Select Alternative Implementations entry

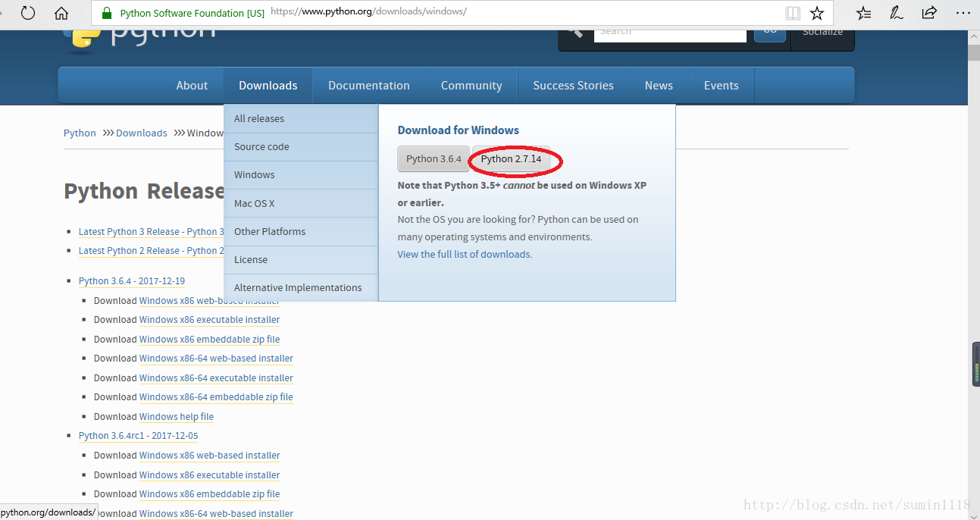(x=301, y=287)
